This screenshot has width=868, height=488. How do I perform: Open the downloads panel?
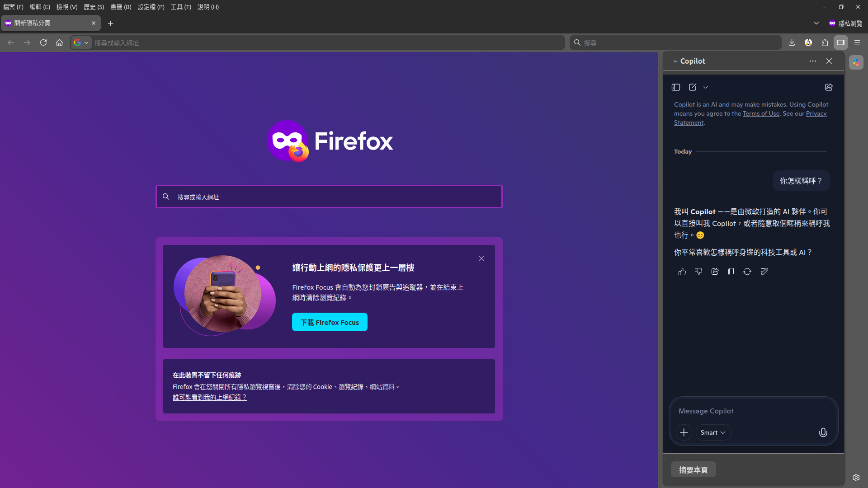(792, 42)
